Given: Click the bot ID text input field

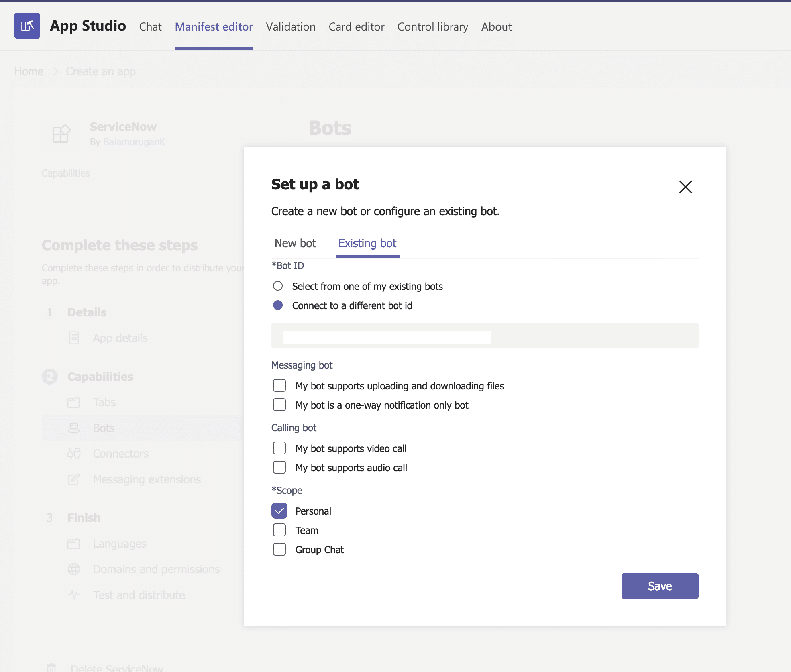Looking at the screenshot, I should (485, 336).
